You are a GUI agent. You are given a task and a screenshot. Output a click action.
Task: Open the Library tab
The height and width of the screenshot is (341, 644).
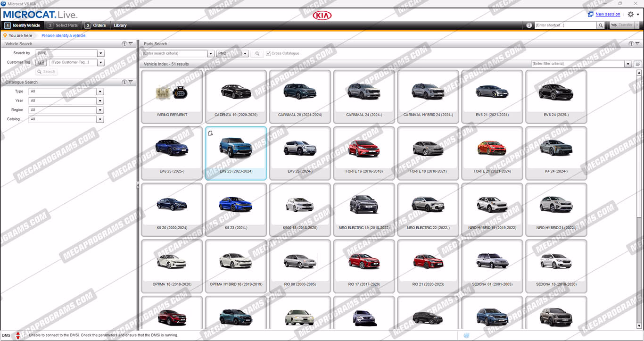tap(120, 25)
